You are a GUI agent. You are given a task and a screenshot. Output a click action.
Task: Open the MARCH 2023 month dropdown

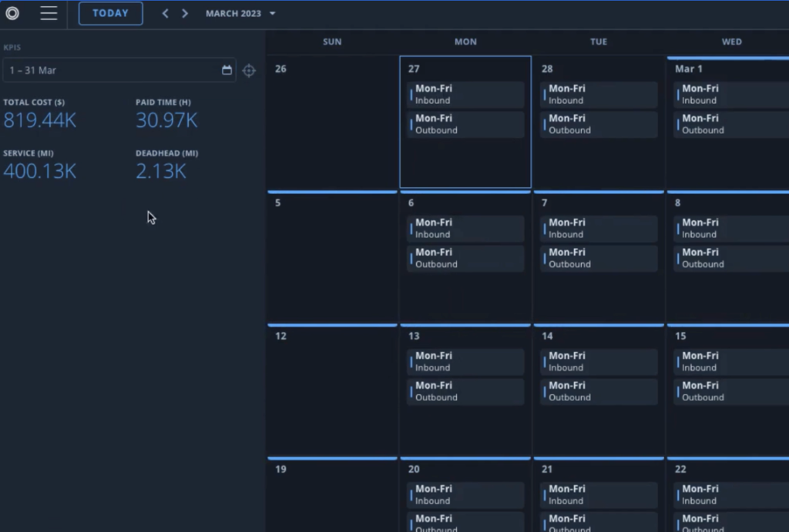240,13
